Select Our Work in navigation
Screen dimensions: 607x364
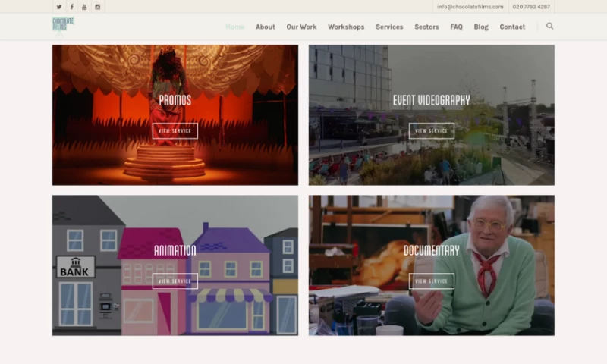click(301, 27)
